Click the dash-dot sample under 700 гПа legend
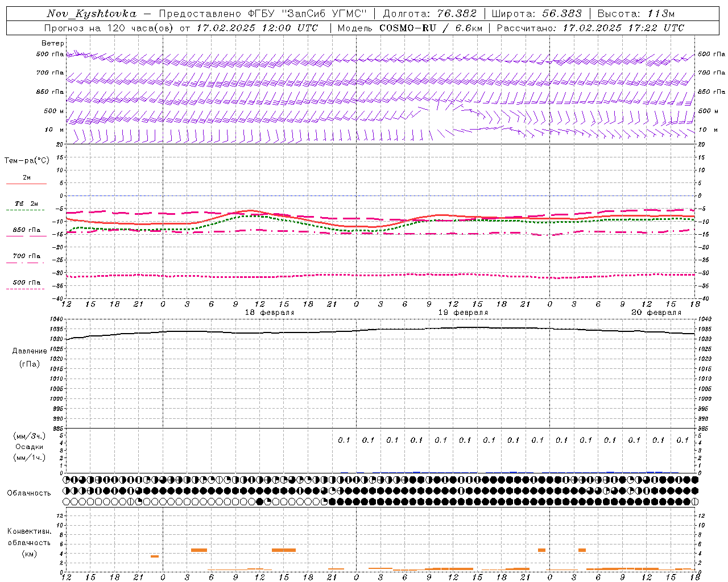This screenshot has height=582, width=728. [x=26, y=263]
